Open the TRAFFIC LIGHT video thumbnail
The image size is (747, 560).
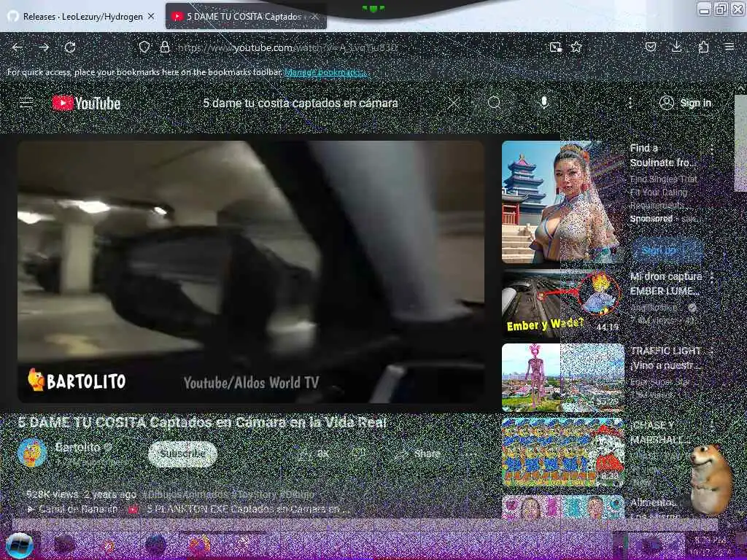pyautogui.click(x=563, y=378)
